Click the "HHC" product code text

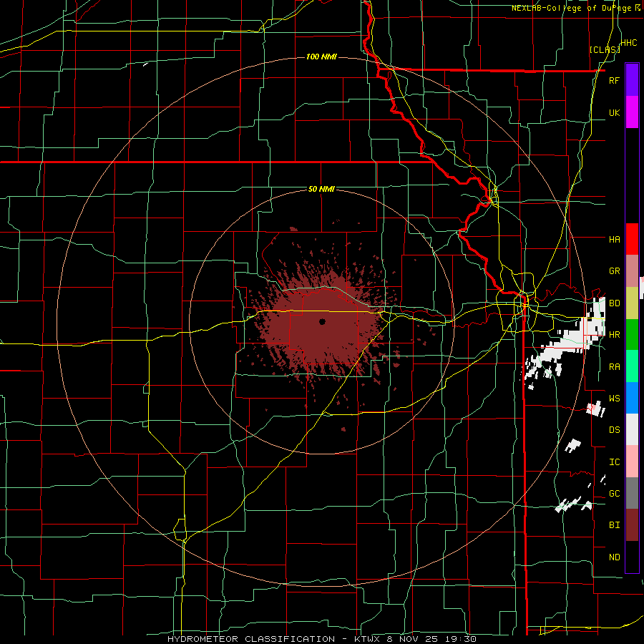pos(629,43)
